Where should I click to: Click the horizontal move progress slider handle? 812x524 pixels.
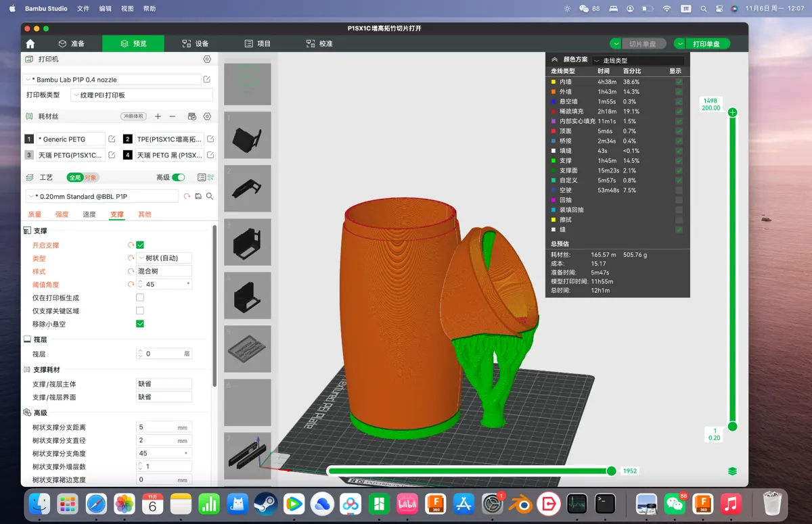(611, 471)
